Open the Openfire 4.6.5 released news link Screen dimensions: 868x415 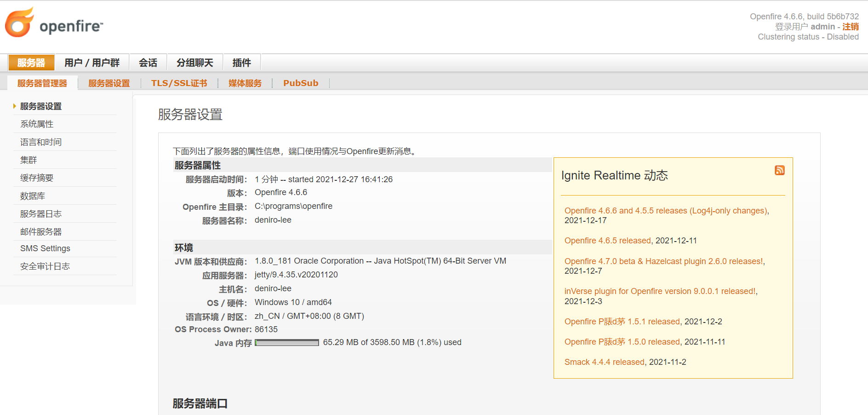[608, 241]
